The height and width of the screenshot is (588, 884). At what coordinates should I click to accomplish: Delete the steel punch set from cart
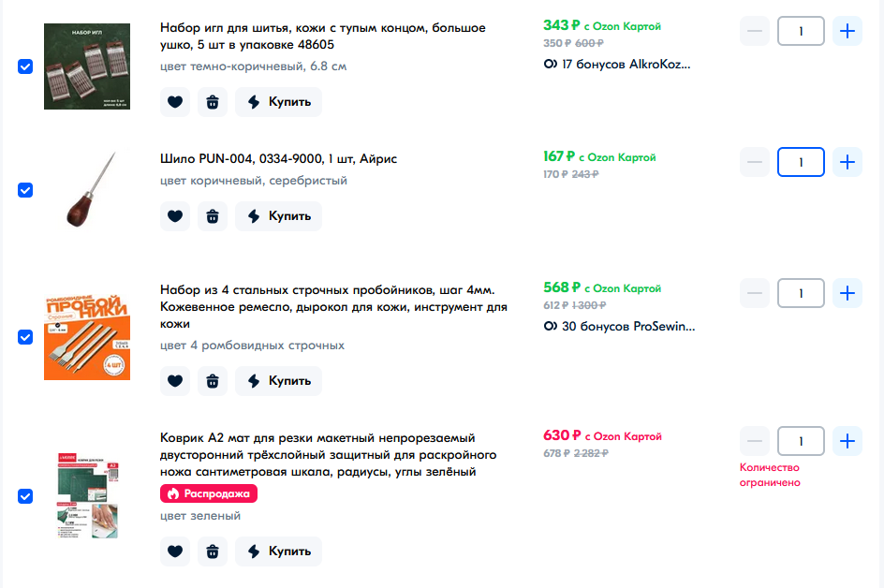[213, 381]
